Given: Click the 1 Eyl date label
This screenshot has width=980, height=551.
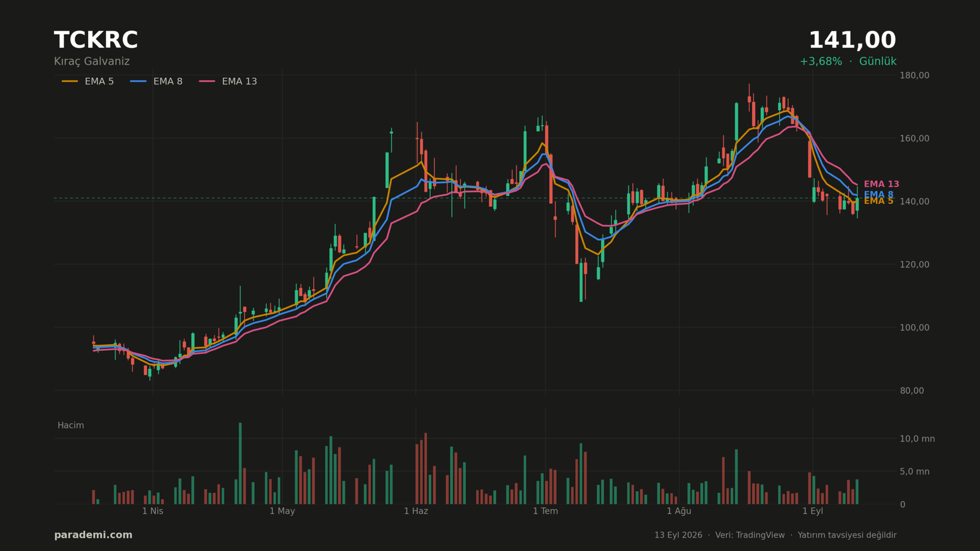Looking at the screenshot, I should 813,511.
